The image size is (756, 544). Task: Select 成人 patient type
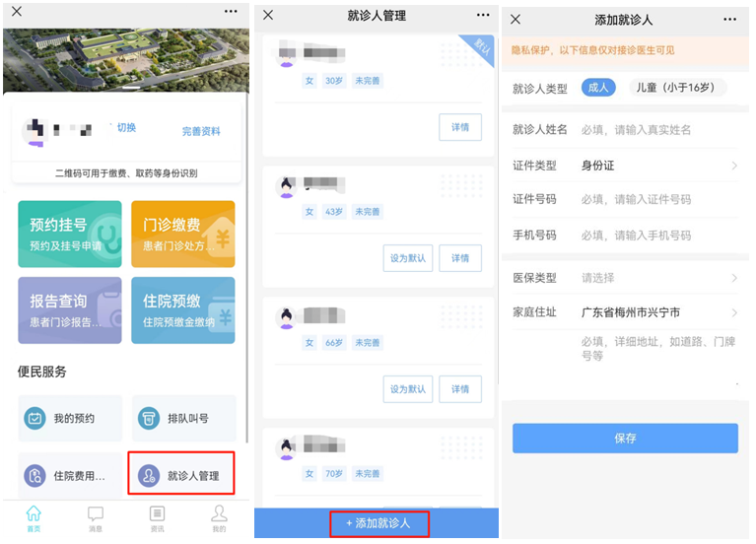(x=598, y=88)
